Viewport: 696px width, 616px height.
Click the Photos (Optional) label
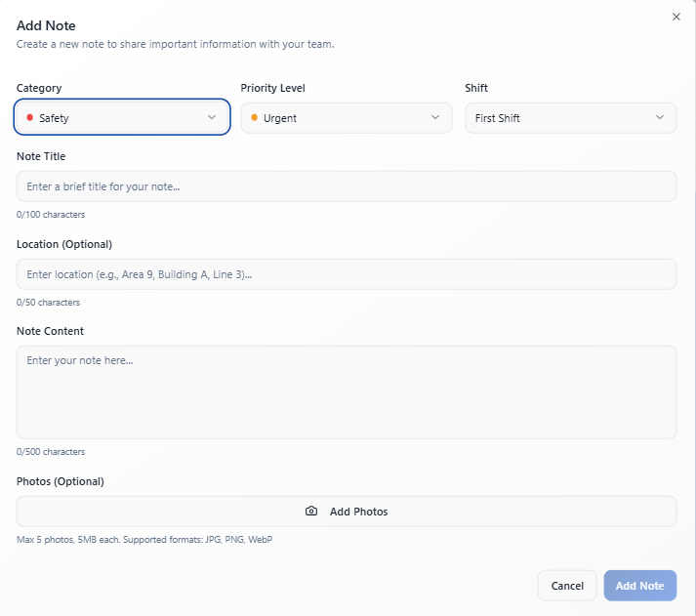pyautogui.click(x=61, y=481)
